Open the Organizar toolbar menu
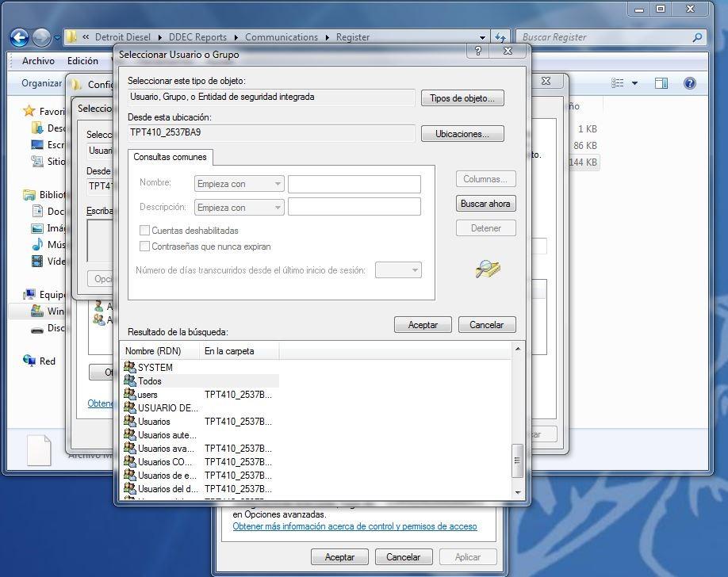This screenshot has width=728, height=577. 41,83
